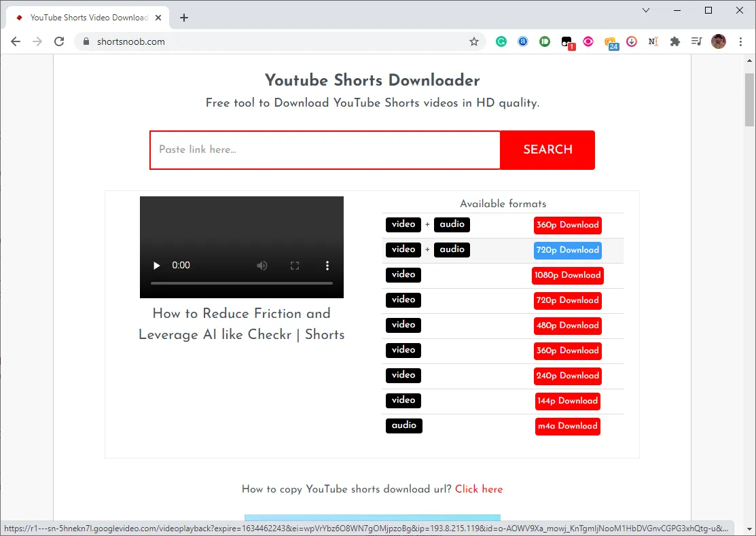Download the video-only 360p format
756x536 pixels.
point(567,351)
